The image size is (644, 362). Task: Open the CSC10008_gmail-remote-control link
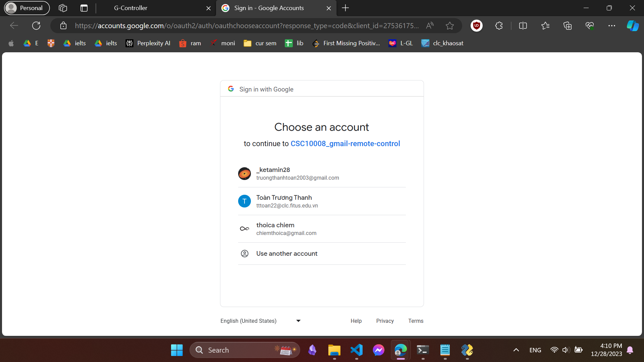(345, 143)
